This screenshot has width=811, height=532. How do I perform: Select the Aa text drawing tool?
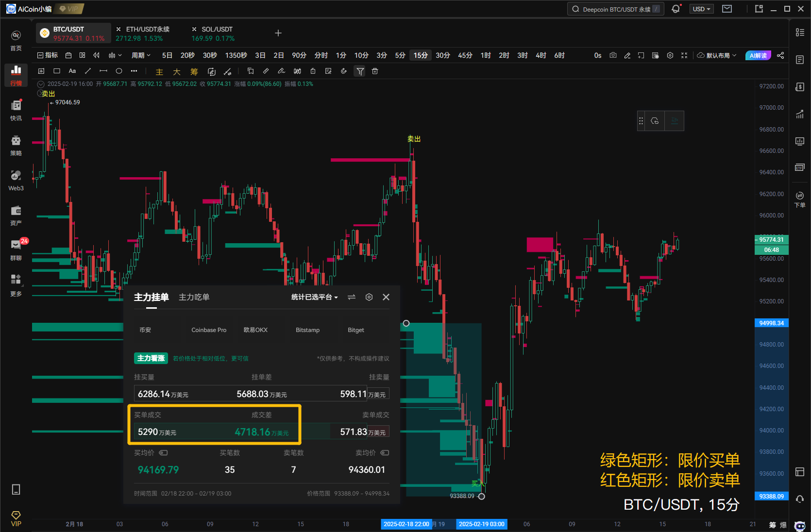pos(72,71)
